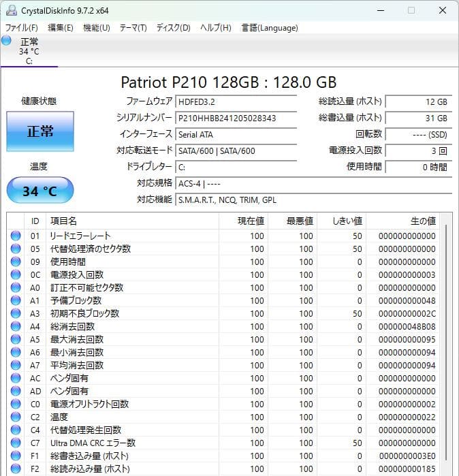The image size is (459, 476).
Task: Click raw value 00000000185
Action: (x=407, y=469)
